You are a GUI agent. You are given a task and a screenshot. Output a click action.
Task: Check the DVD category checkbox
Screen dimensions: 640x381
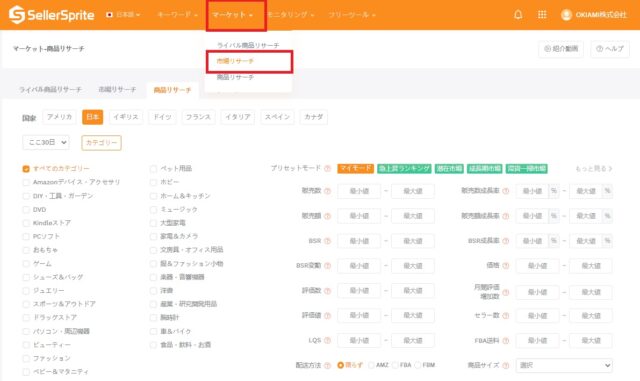[x=26, y=209]
